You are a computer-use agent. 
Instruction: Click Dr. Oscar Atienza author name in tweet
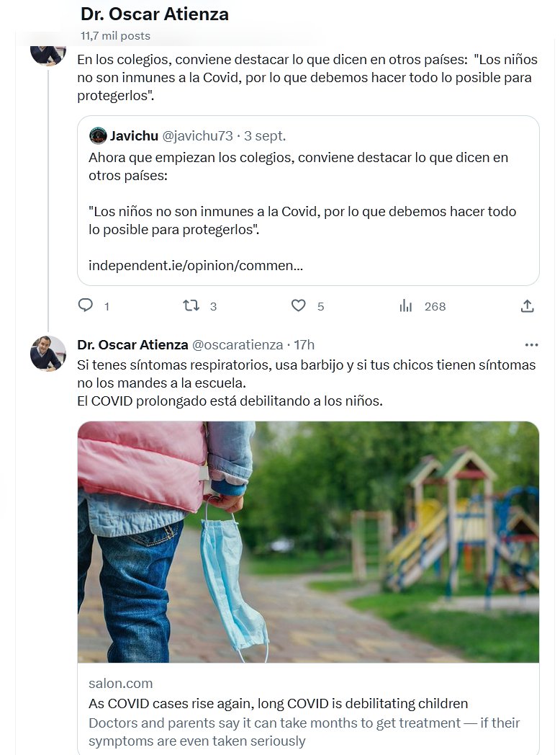[132, 345]
